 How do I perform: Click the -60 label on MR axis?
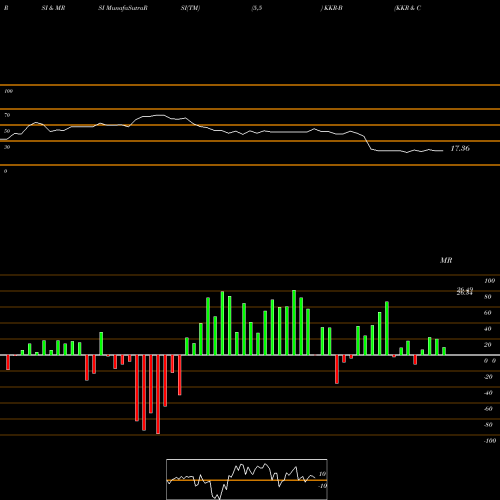(x=488, y=409)
